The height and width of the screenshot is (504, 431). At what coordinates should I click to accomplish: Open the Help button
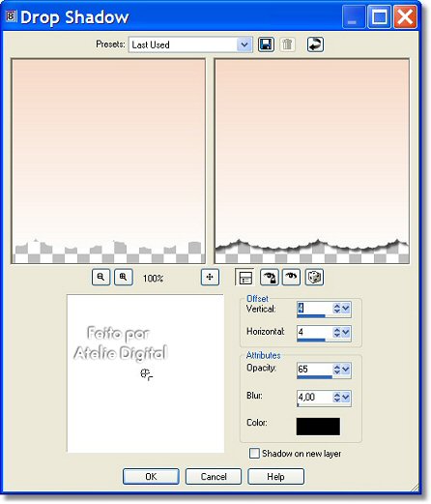point(275,476)
